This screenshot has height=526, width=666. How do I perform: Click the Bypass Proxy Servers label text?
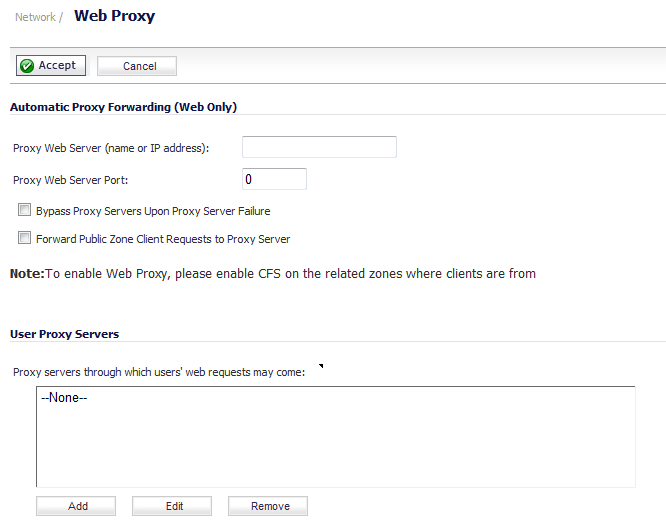click(153, 211)
